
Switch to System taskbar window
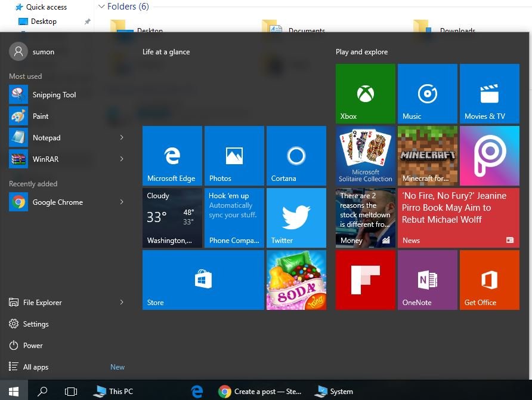pyautogui.click(x=334, y=391)
